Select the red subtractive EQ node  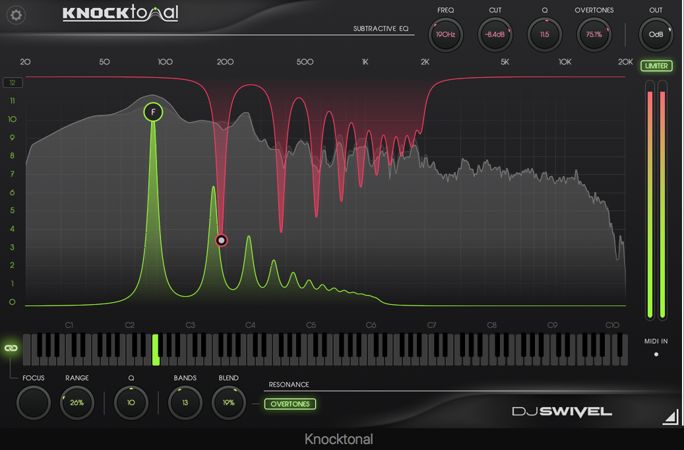click(x=222, y=240)
